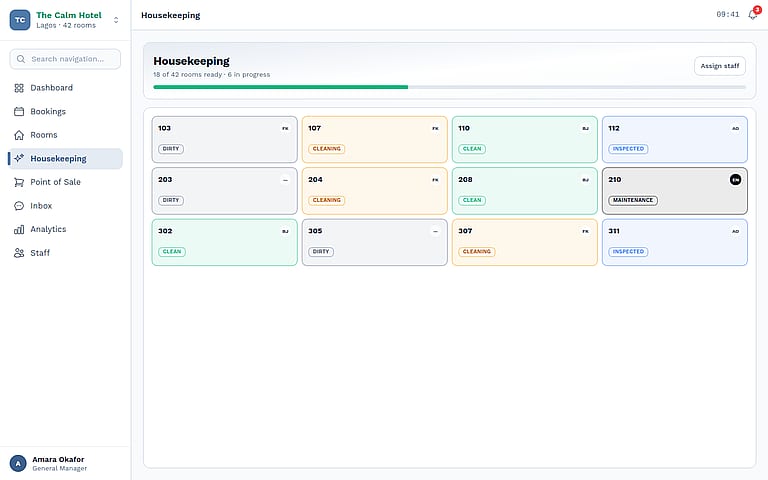Image resolution: width=768 pixels, height=480 pixels.
Task: Click the BJ staff badge on room 302
Action: tap(285, 231)
